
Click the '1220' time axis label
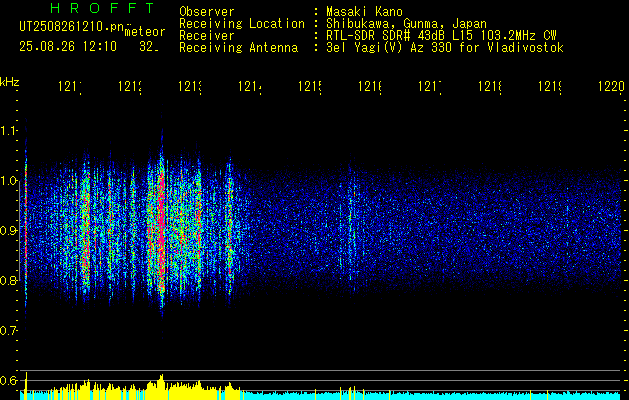click(611, 86)
